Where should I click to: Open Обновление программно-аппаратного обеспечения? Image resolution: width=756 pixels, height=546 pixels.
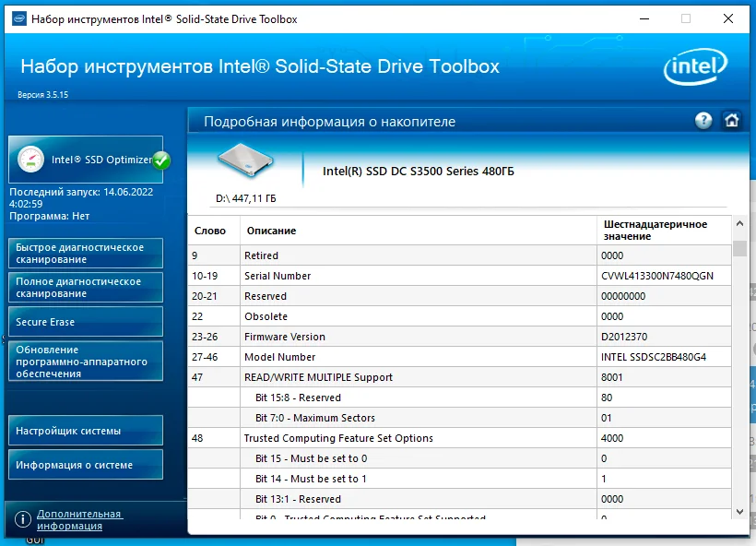point(85,361)
